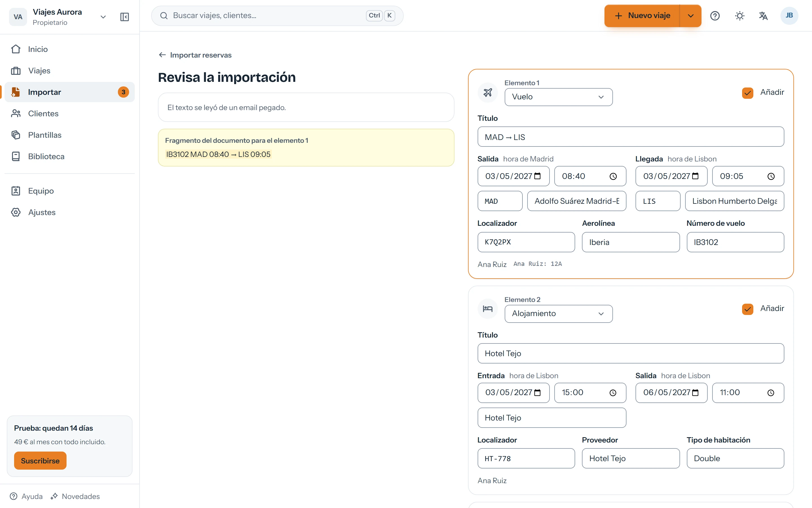
Task: Edit the Double room type field
Action: point(735,459)
